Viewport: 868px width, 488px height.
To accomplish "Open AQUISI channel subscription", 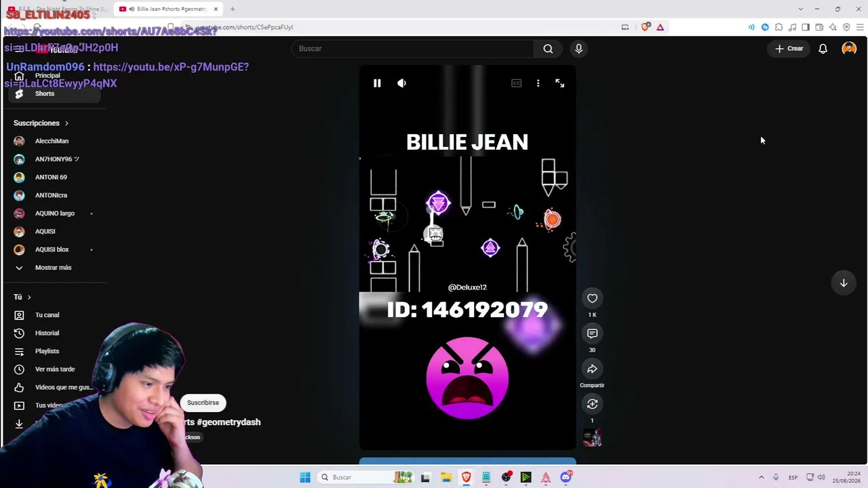I will (54, 231).
